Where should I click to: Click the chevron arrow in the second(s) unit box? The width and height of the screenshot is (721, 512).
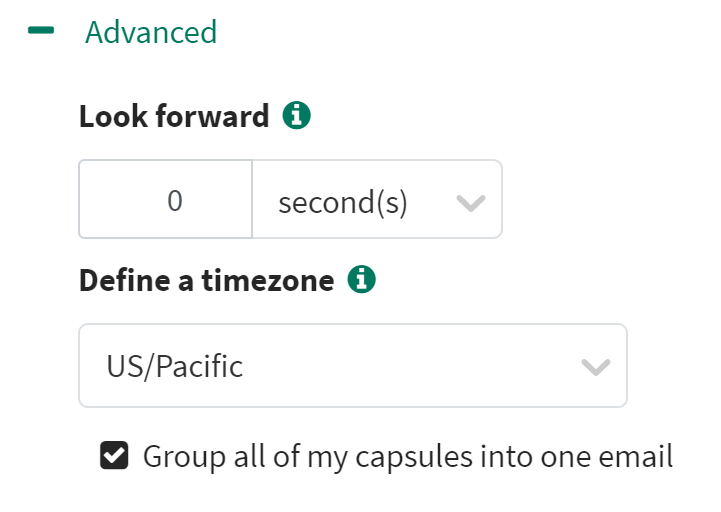tap(470, 203)
